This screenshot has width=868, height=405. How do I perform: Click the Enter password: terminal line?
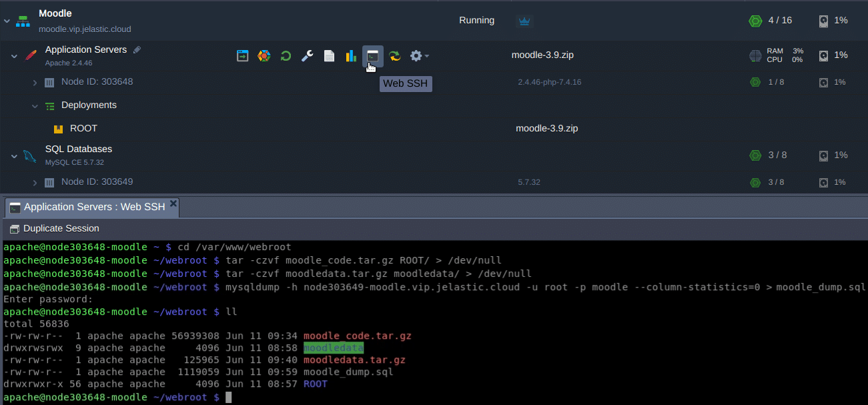48,299
